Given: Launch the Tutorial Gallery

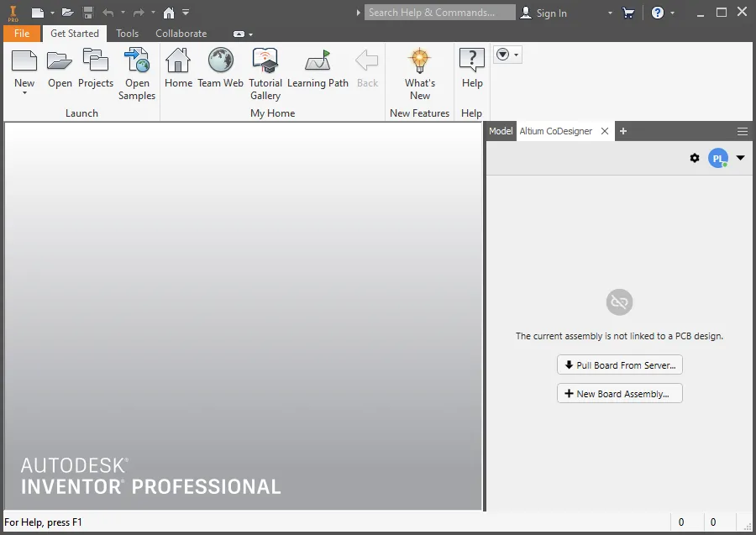Looking at the screenshot, I should pos(265,74).
